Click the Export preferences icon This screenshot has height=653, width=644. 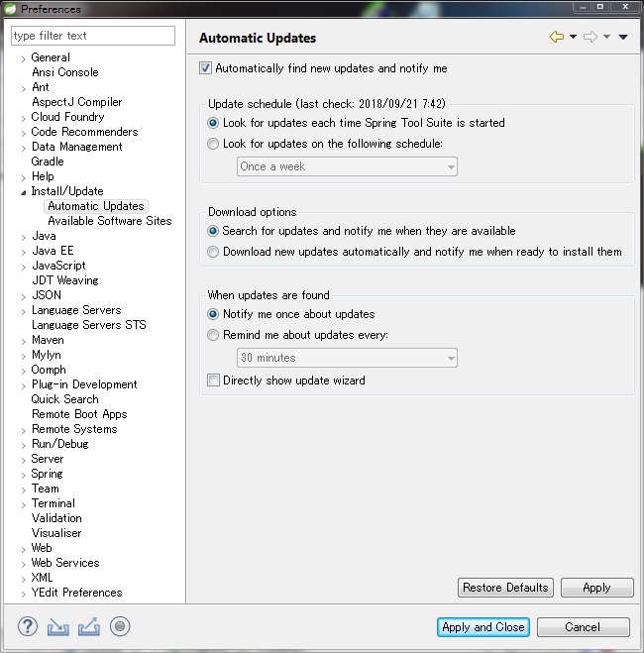coord(89,626)
